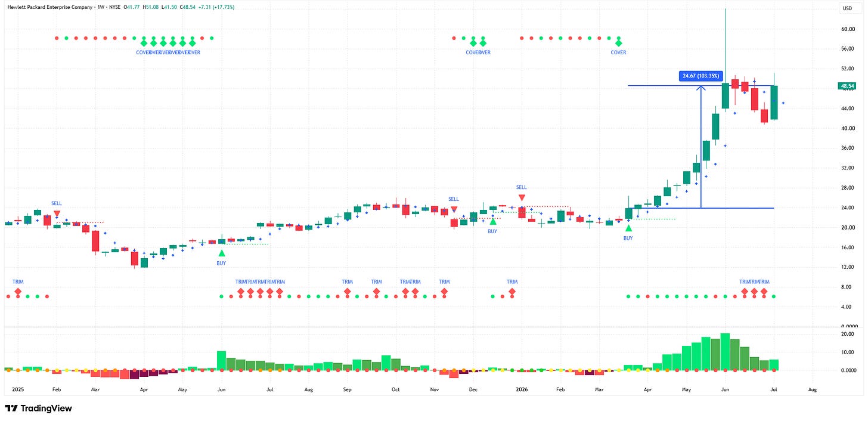Image resolution: width=868 pixels, height=421 pixels.
Task: Click the green COVER diamond in March 2026
Action: click(x=618, y=42)
